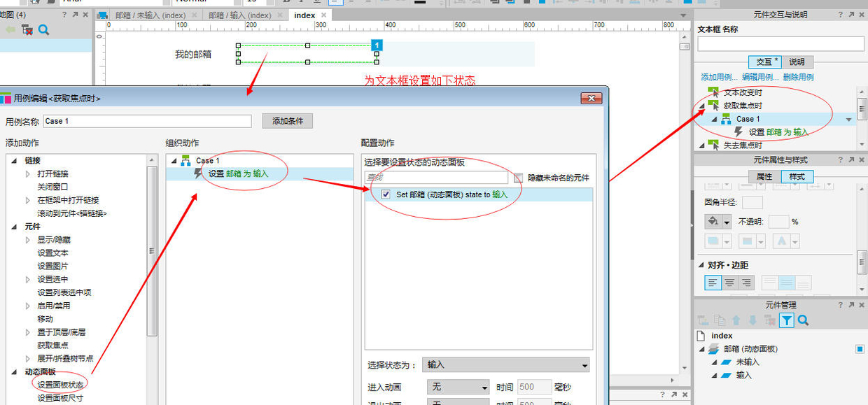Image resolution: width=868 pixels, height=405 pixels.
Task: Open the 选择状态为 dropdown showing 输入
Action: pyautogui.click(x=507, y=364)
